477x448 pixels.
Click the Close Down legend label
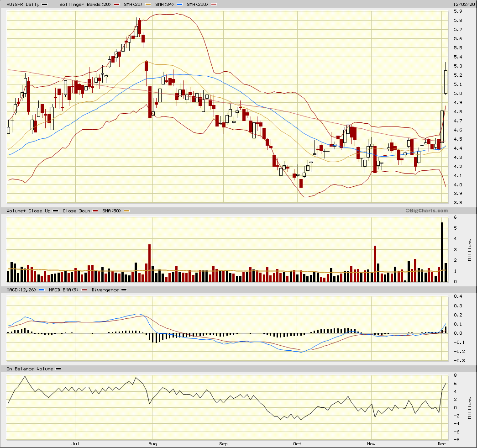point(76,211)
